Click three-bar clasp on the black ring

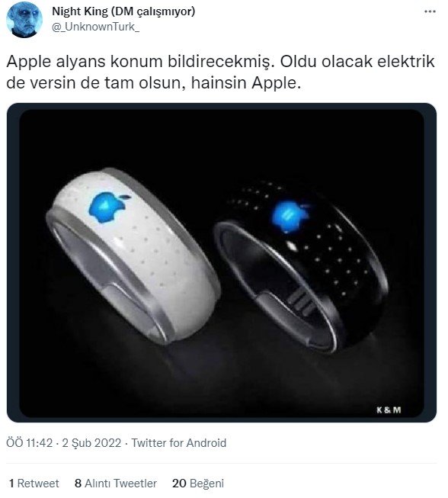tap(302, 302)
